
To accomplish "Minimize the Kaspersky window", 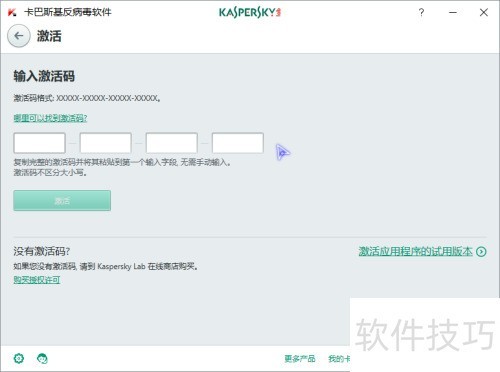I will pos(453,13).
